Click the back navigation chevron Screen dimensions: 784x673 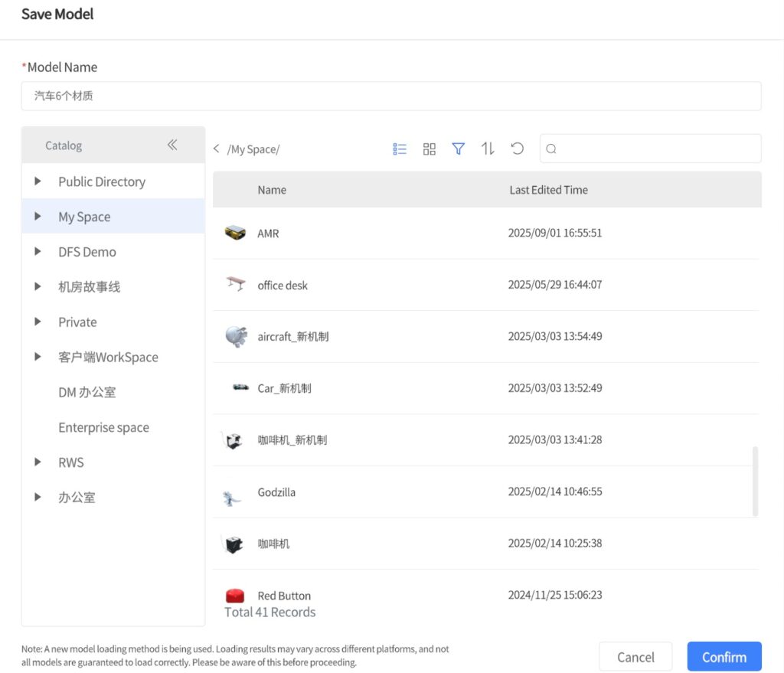pos(216,149)
